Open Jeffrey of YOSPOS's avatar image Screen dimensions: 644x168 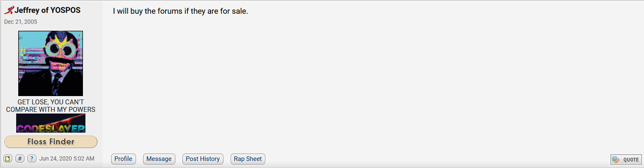[x=51, y=63]
